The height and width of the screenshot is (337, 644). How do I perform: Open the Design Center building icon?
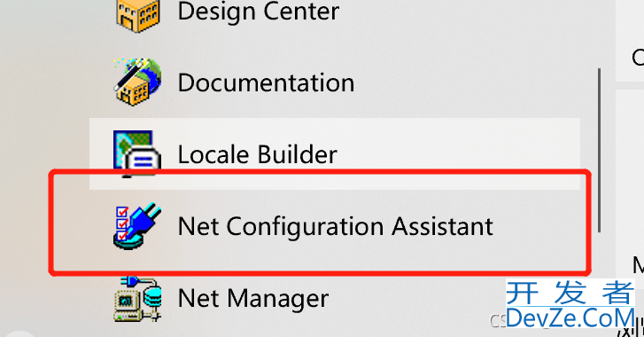click(x=137, y=14)
